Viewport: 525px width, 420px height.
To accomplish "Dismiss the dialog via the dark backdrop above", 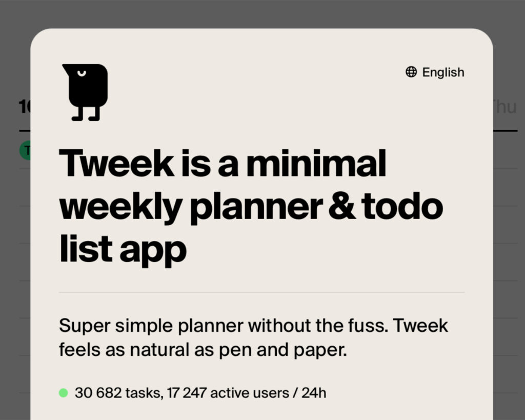I will 261,13.
